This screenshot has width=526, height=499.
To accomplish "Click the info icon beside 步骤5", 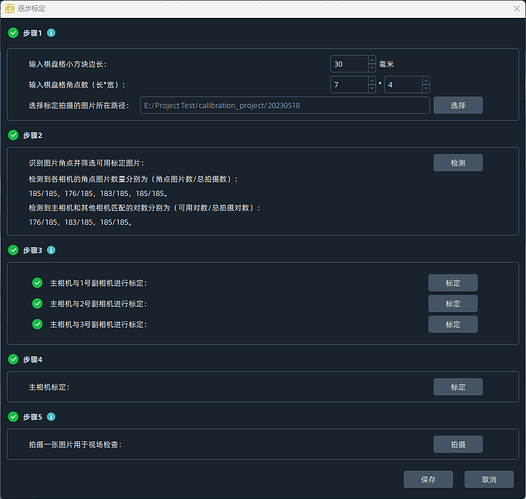I will click(51, 417).
